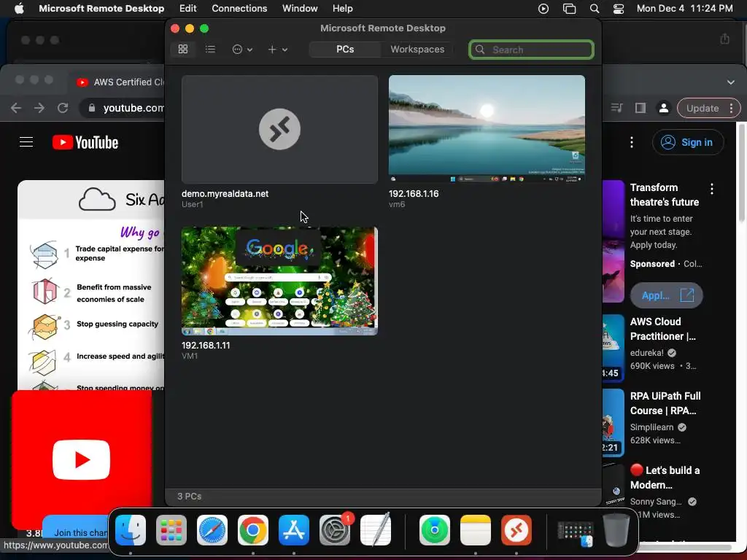Click the demo.myrealdata.net label
The height and width of the screenshot is (560, 747).
click(x=225, y=194)
